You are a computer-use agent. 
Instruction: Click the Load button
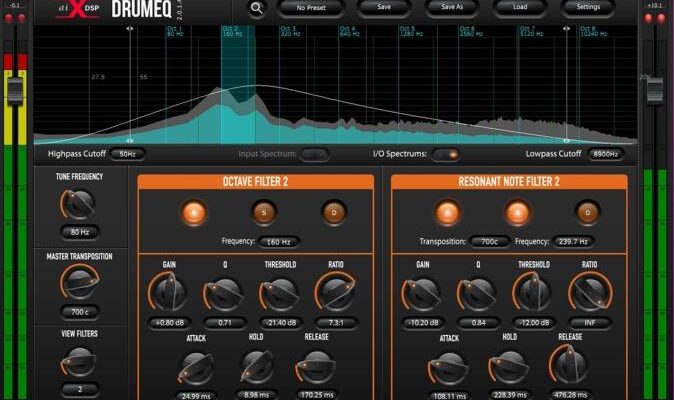pos(518,8)
